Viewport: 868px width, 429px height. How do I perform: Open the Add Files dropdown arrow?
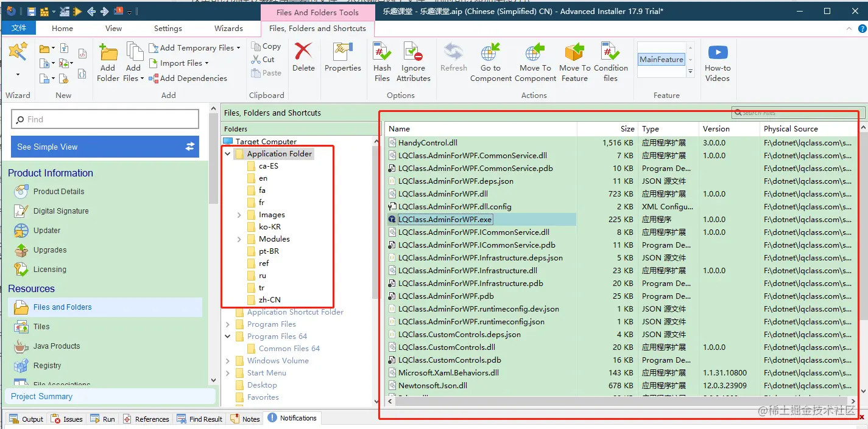coord(142,78)
